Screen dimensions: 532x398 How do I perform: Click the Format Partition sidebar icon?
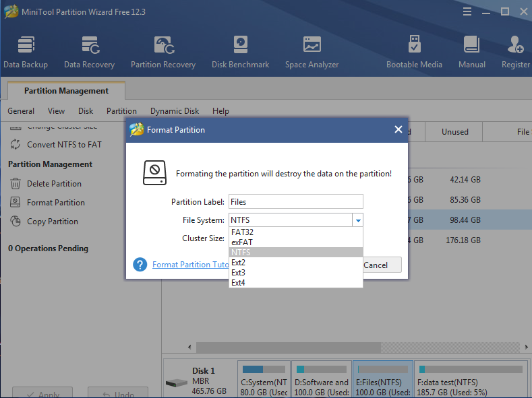point(16,202)
